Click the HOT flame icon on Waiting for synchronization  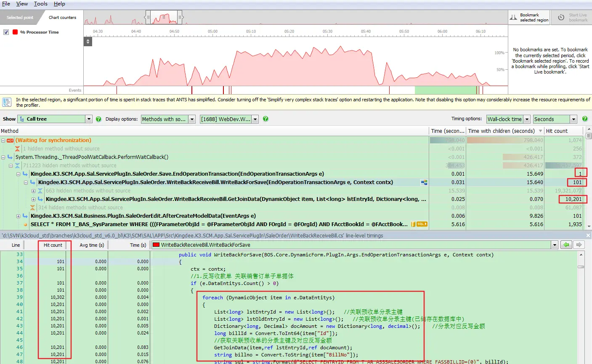click(x=10, y=140)
